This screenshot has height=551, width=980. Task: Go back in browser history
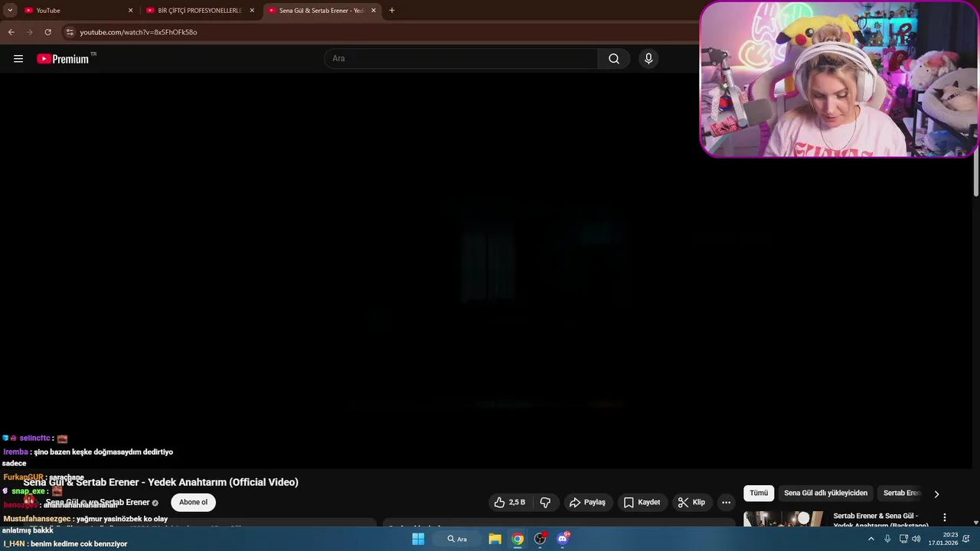[x=11, y=32]
